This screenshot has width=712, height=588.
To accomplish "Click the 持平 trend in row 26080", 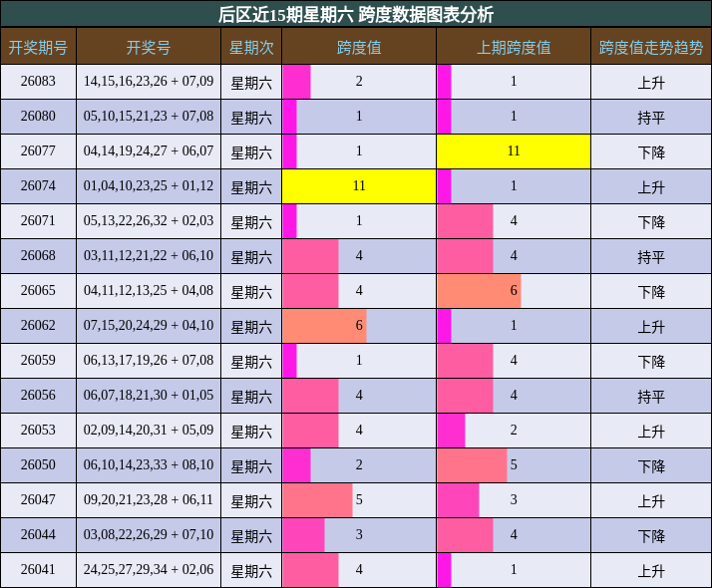I will (651, 118).
